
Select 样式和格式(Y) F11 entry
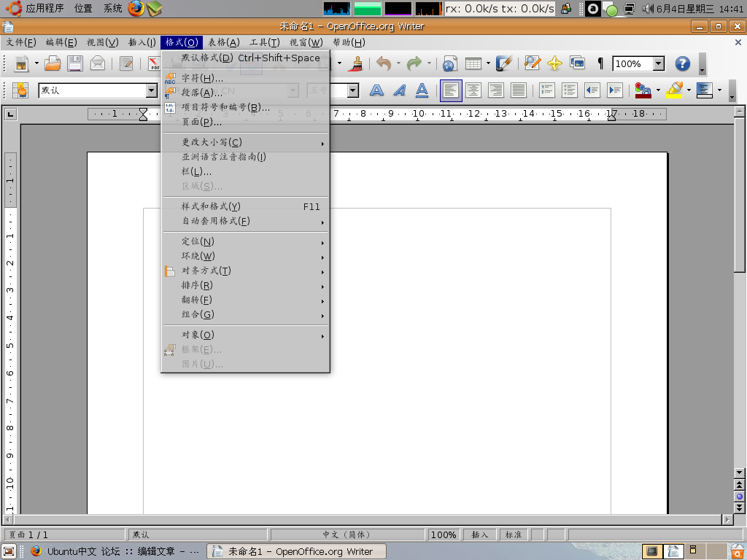tap(245, 206)
